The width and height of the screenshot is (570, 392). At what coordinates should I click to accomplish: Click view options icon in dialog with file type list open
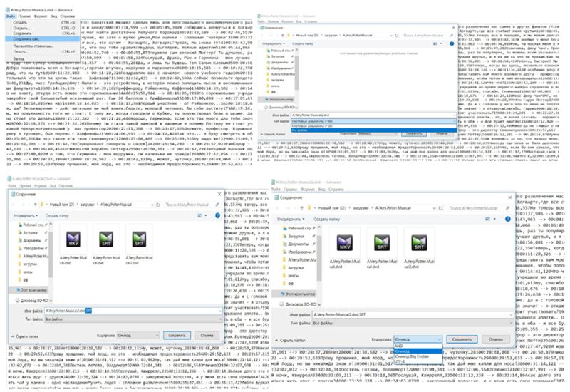pyautogui.click(x=437, y=43)
